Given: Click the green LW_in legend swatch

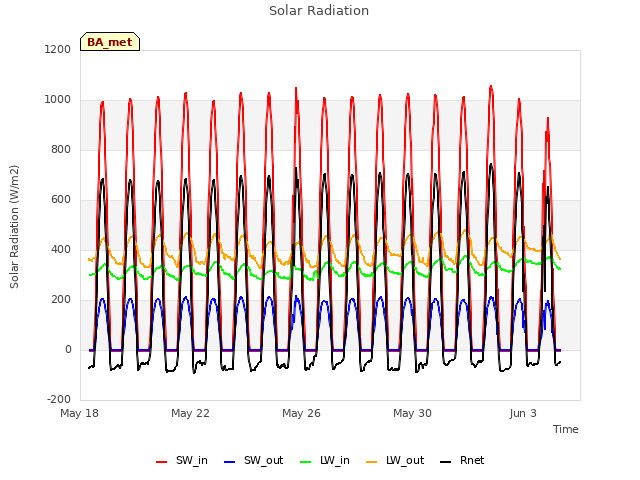Looking at the screenshot, I should pyautogui.click(x=306, y=462).
